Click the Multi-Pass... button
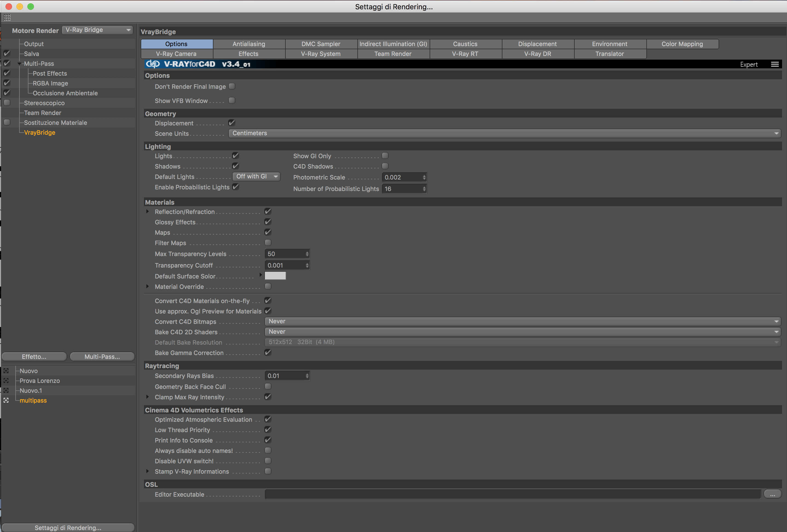Screen dimensions: 787x532 click(x=102, y=357)
